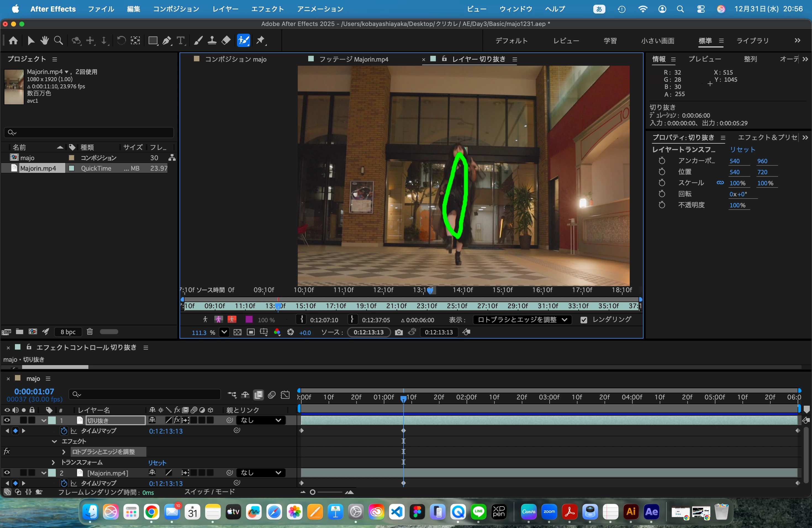
Task: Take a snapshot with camera icon
Action: coord(399,332)
